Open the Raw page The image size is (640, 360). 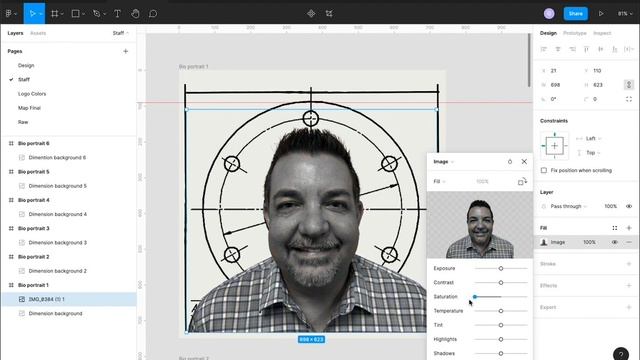click(23, 122)
